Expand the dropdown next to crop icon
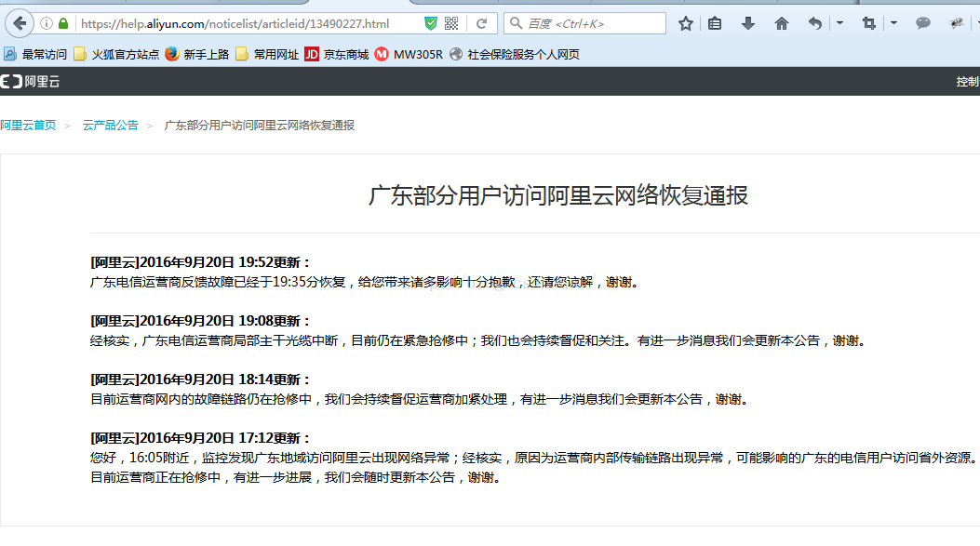The height and width of the screenshot is (546, 980). point(893,24)
